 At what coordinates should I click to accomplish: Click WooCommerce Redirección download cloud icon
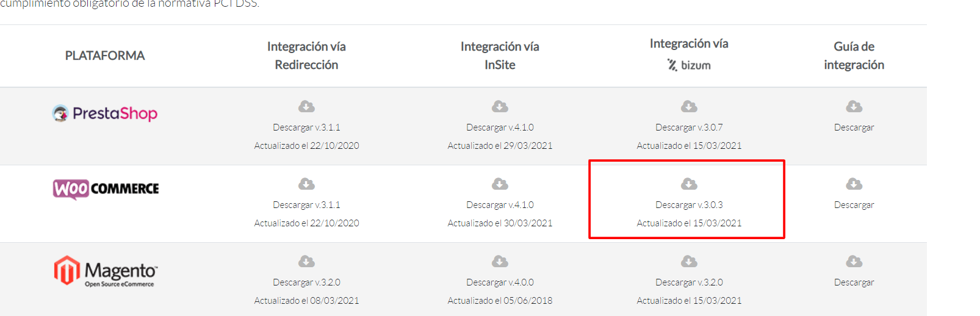pos(306,184)
